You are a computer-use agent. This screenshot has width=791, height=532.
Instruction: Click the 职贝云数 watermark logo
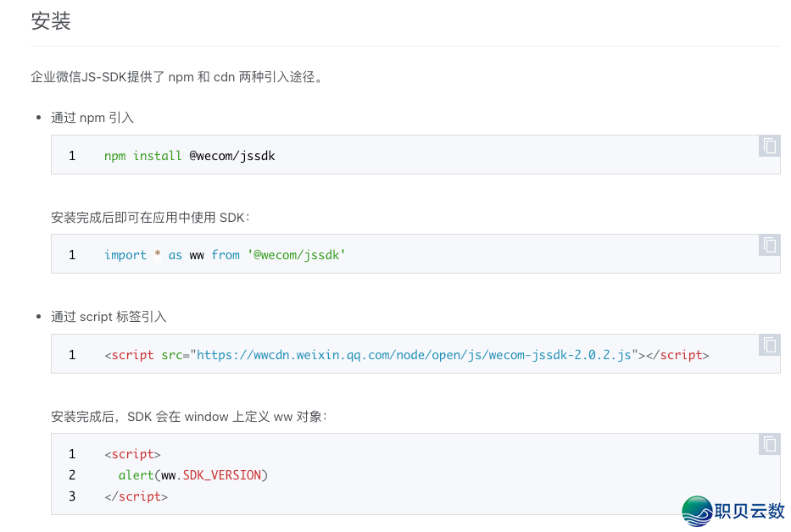click(x=734, y=510)
